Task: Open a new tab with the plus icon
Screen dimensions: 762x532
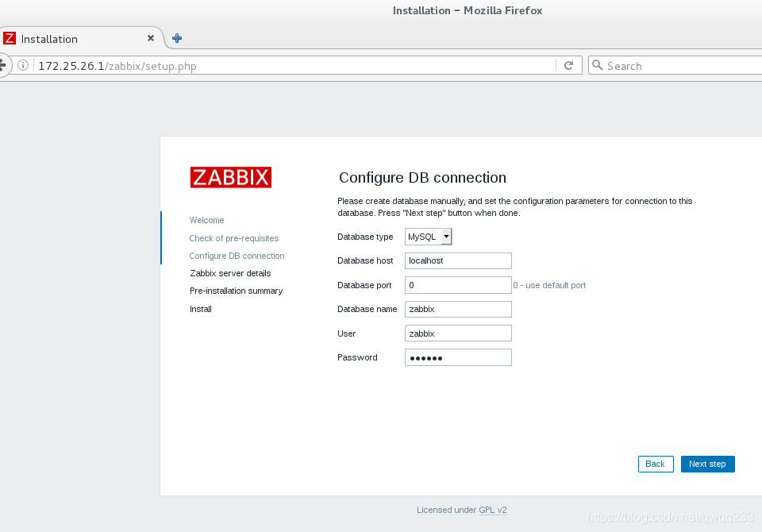Action: [177, 38]
